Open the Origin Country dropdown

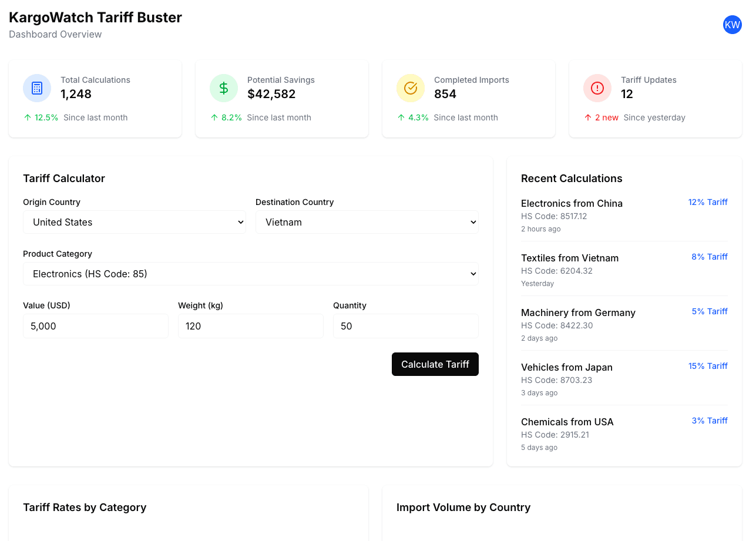[134, 222]
